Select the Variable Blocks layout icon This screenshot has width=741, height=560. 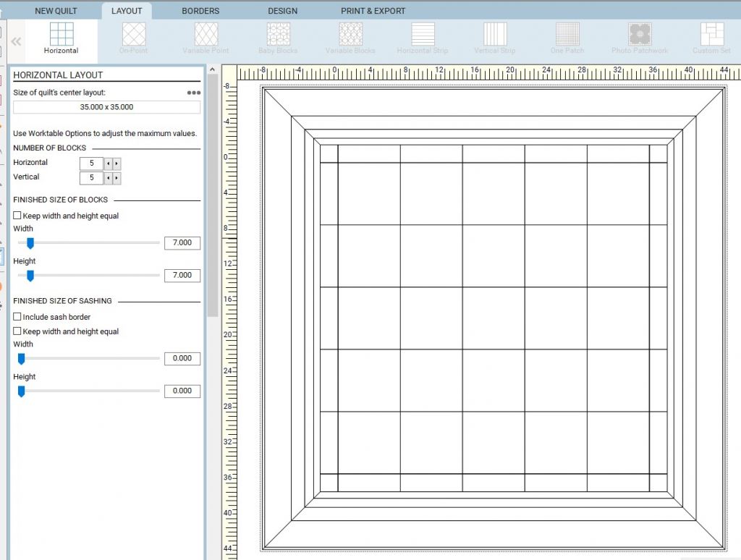(x=351, y=35)
